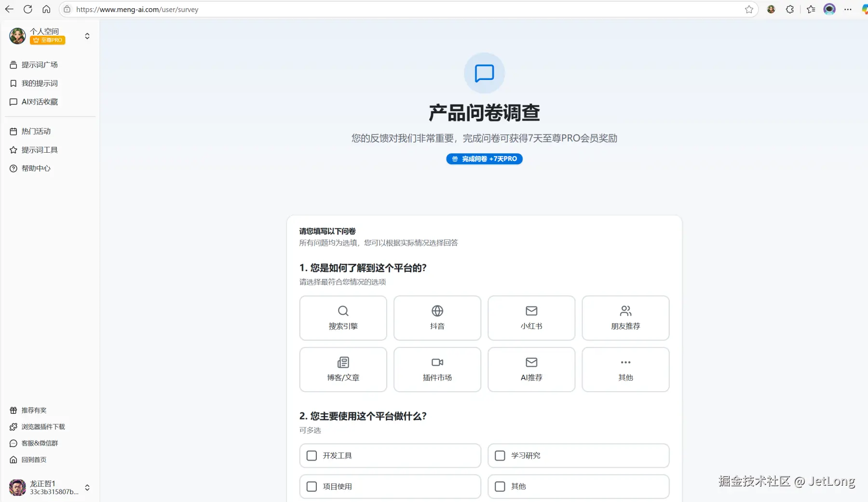868x502 pixels.
Task: Reload the page with refresh icon
Action: tap(28, 9)
